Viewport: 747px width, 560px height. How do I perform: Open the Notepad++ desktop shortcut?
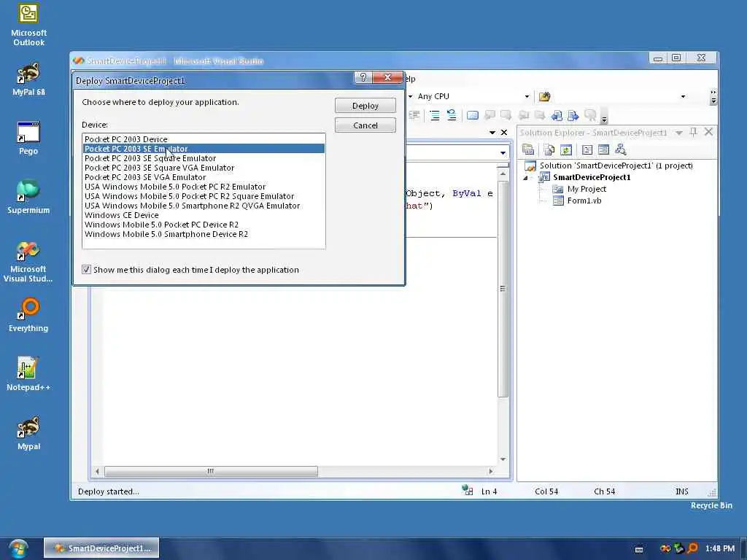point(28,374)
